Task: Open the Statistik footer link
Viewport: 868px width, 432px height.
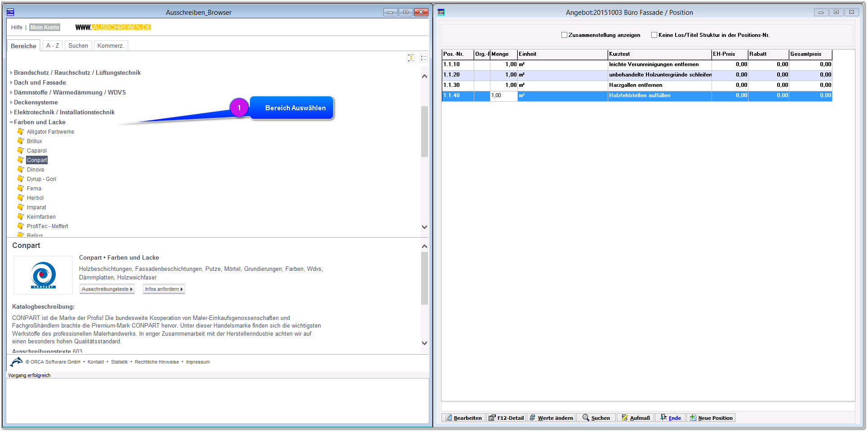Action: 119,362
